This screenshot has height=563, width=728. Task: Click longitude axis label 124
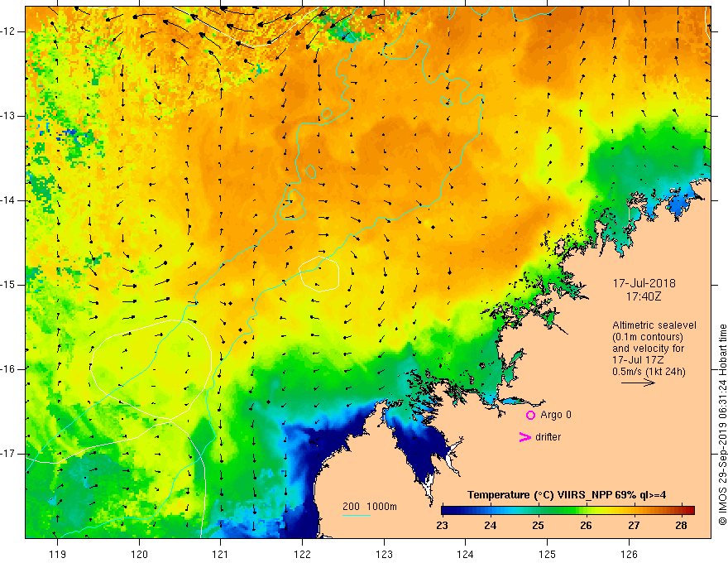[x=466, y=554]
